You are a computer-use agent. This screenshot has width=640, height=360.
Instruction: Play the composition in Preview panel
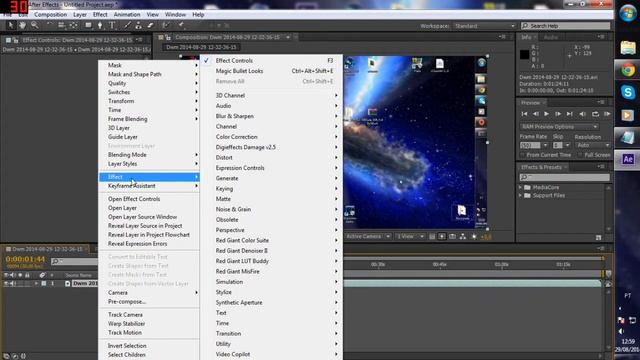547,114
